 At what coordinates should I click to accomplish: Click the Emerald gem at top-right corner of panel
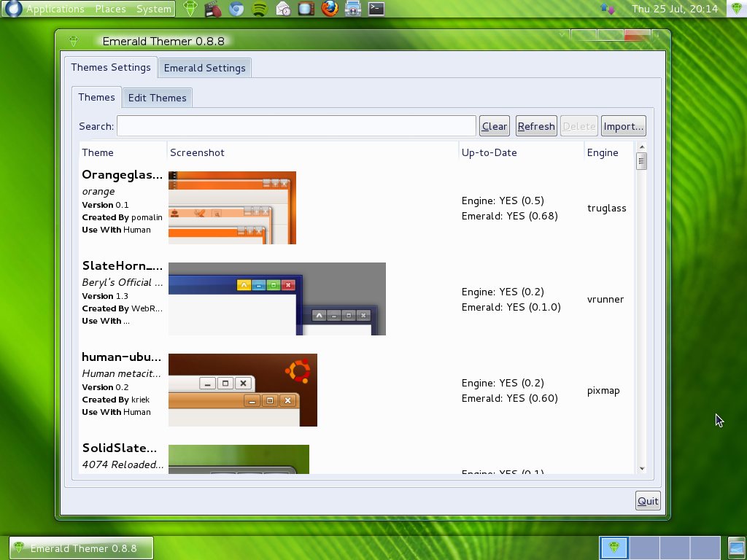tap(737, 9)
